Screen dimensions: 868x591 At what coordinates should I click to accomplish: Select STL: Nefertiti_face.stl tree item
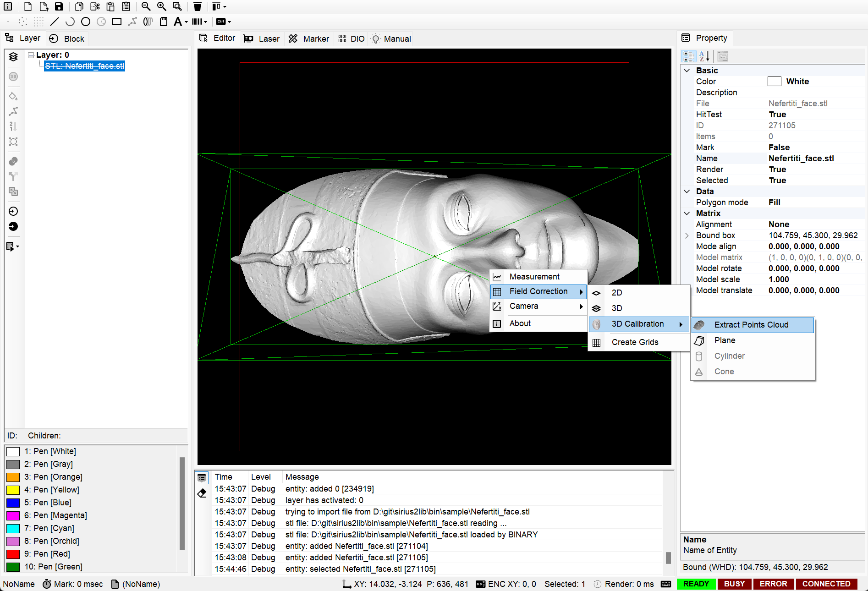(84, 66)
